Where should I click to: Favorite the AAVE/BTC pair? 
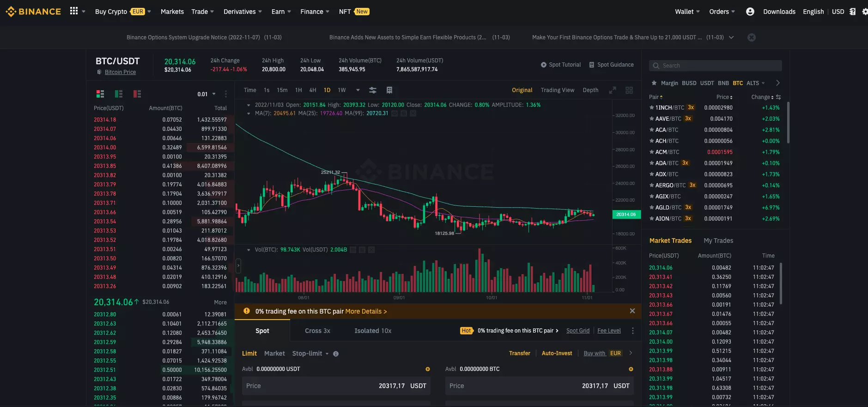652,118
